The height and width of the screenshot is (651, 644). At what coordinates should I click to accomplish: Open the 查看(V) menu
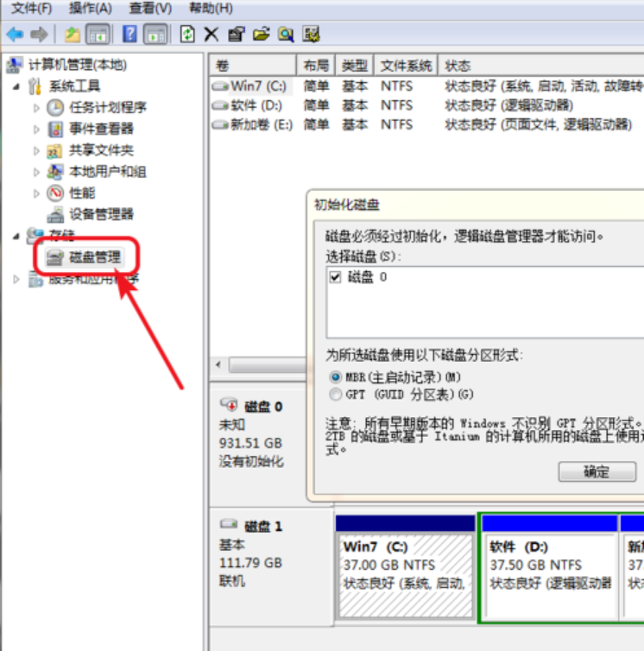tap(148, 9)
